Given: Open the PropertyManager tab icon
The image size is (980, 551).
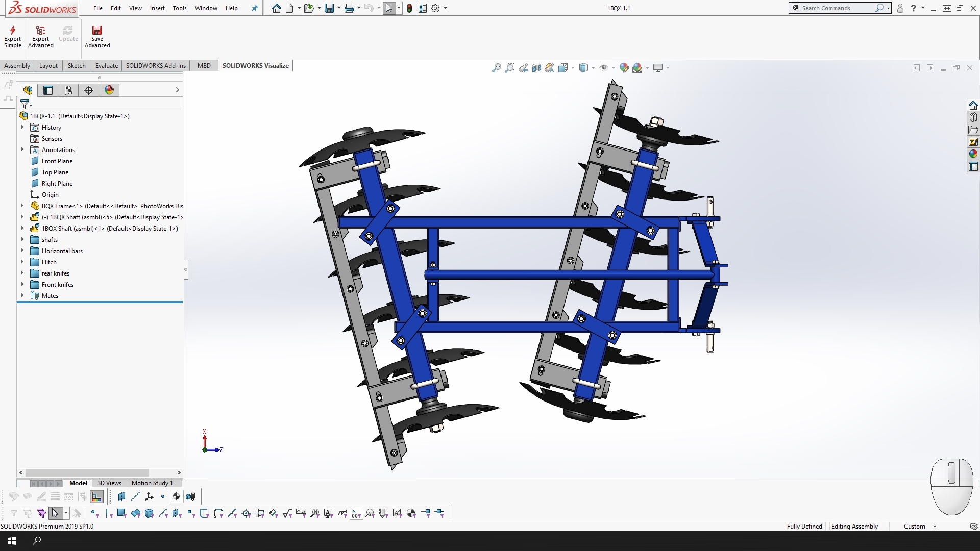Looking at the screenshot, I should [48, 90].
